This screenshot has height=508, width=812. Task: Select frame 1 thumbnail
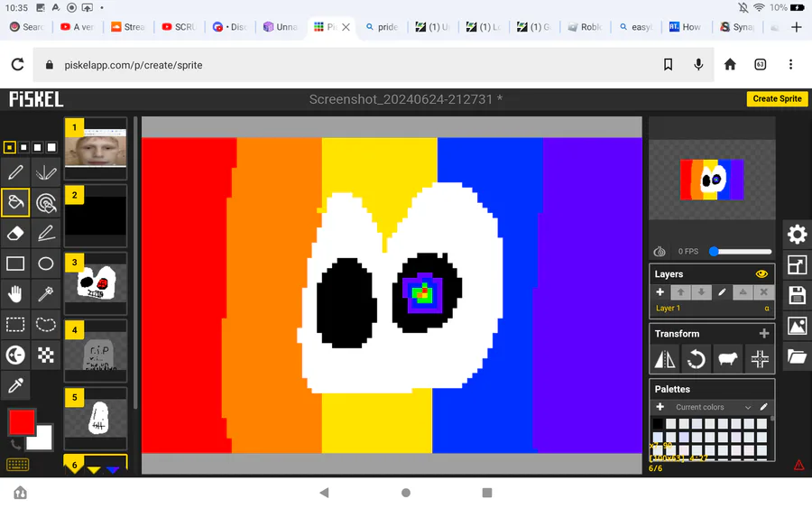pyautogui.click(x=96, y=149)
